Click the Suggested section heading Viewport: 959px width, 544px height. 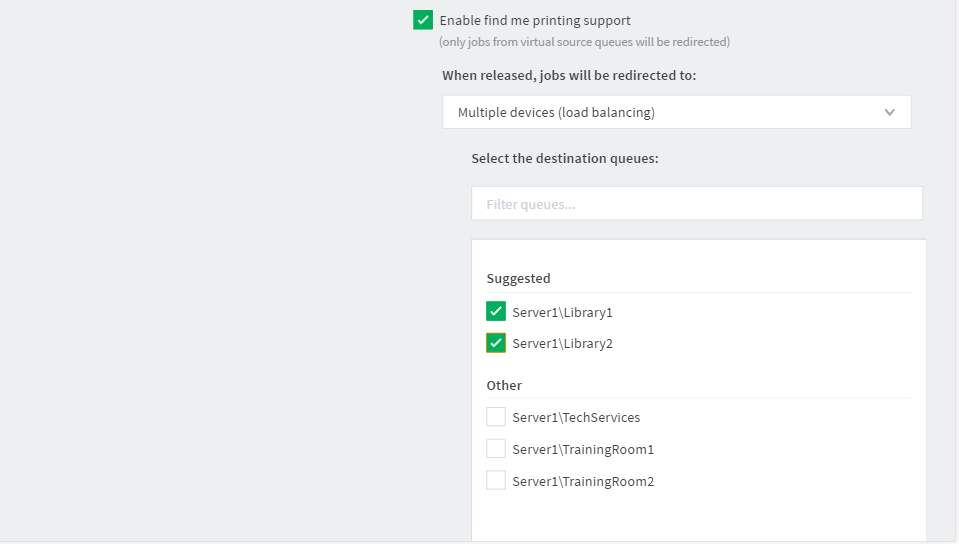518,279
